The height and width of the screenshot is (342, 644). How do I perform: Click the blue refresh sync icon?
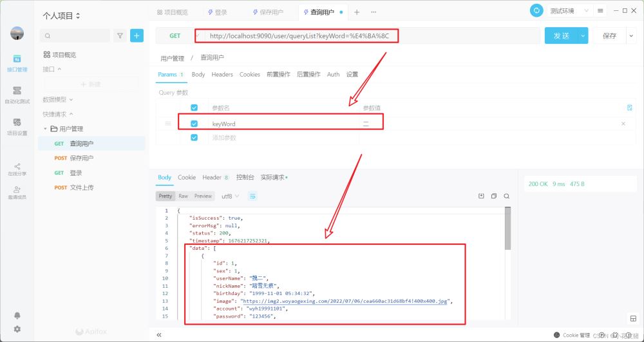tap(536, 11)
